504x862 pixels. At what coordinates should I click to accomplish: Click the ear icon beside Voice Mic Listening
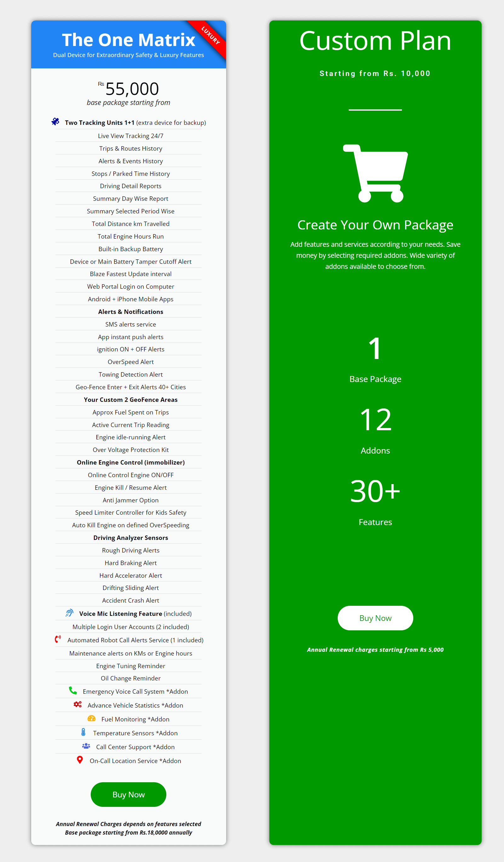click(x=69, y=613)
